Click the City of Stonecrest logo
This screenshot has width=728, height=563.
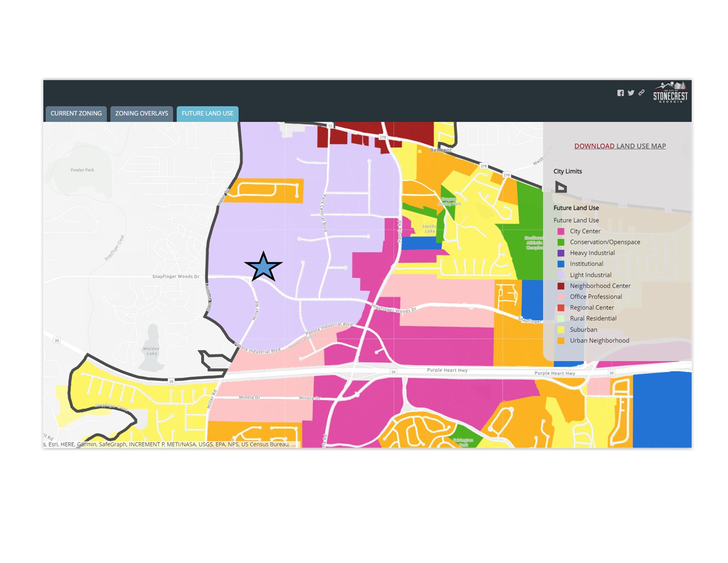pyautogui.click(x=670, y=92)
